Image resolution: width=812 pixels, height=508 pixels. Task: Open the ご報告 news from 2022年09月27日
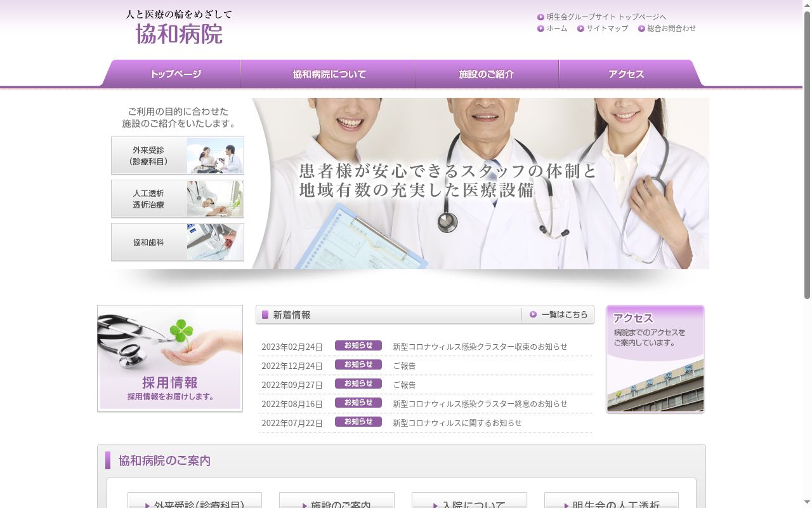404,385
